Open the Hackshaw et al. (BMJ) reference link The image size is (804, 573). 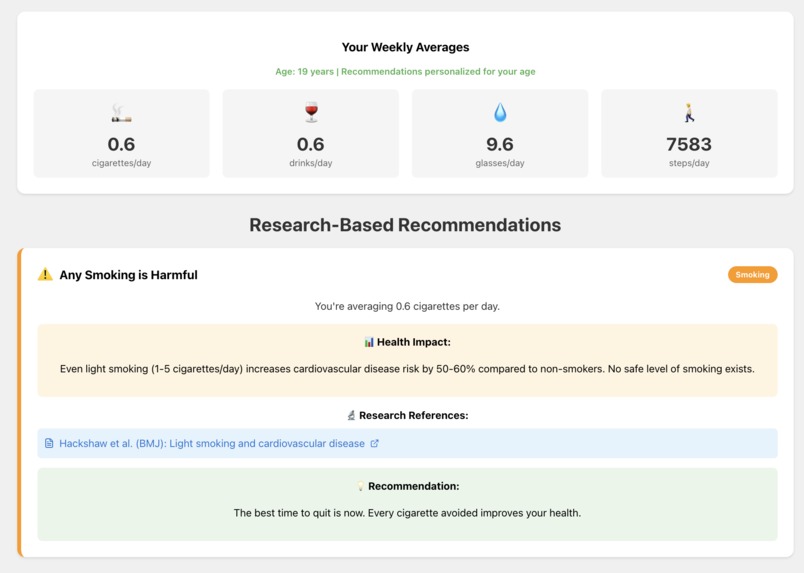(212, 443)
